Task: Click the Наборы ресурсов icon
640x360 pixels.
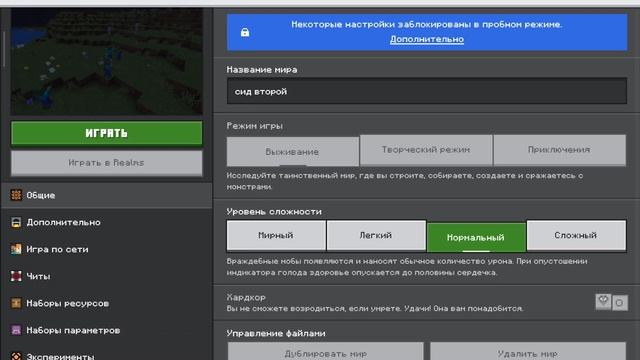Action: click(x=16, y=303)
